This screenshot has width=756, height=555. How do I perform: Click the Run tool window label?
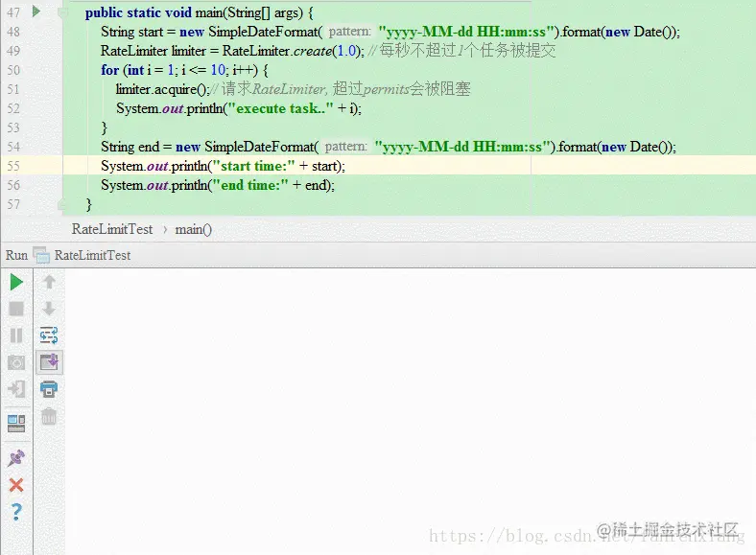[x=16, y=255]
